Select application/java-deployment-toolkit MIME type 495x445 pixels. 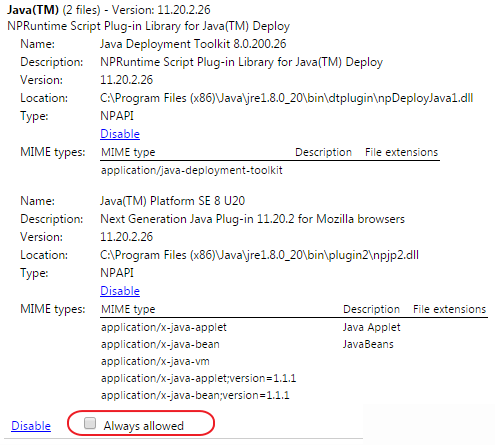[x=192, y=170]
